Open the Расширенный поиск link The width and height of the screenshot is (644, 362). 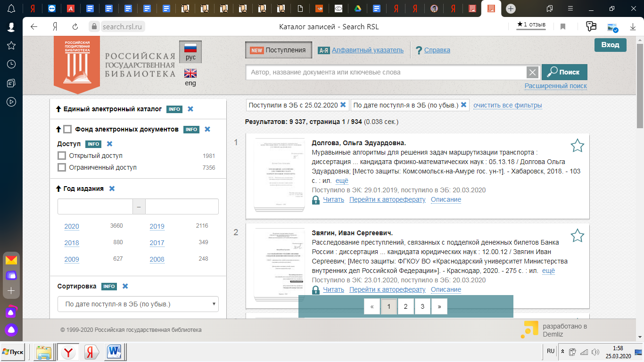click(x=555, y=86)
